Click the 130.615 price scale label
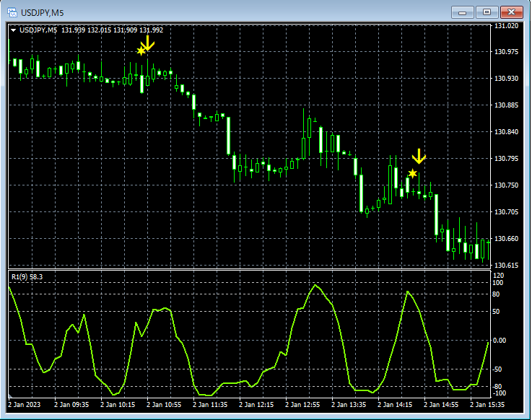This screenshot has width=532, height=420. pyautogui.click(x=507, y=266)
